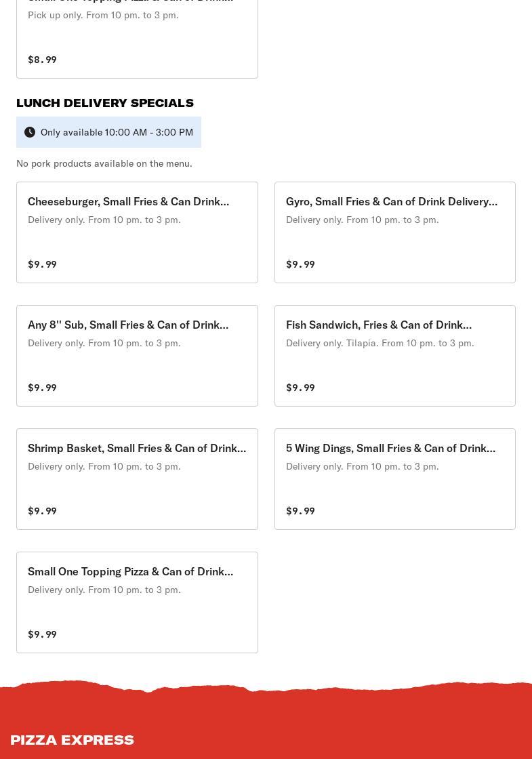Viewport: 532px width, 759px height.
Task: Click the Lunch Delivery Specials heading
Action: 105,103
